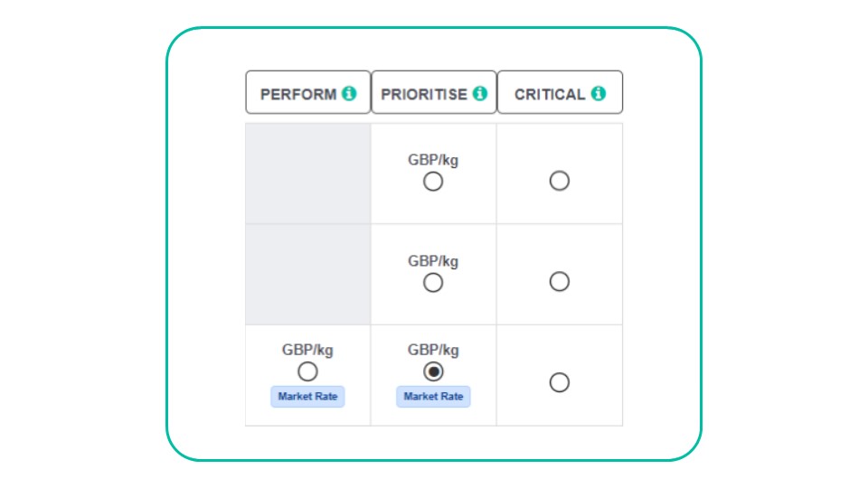868x488 pixels.
Task: Click the Market Rate badge under PERFORM
Action: tap(307, 397)
